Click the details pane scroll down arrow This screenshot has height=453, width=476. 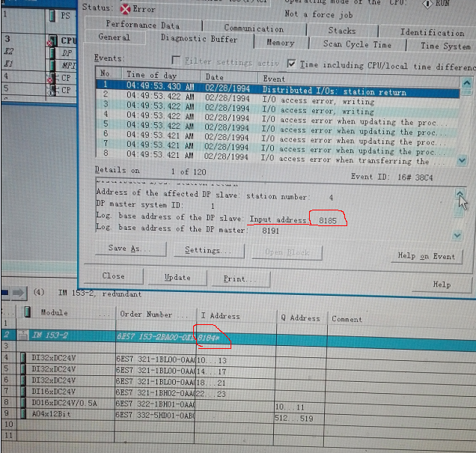click(457, 235)
